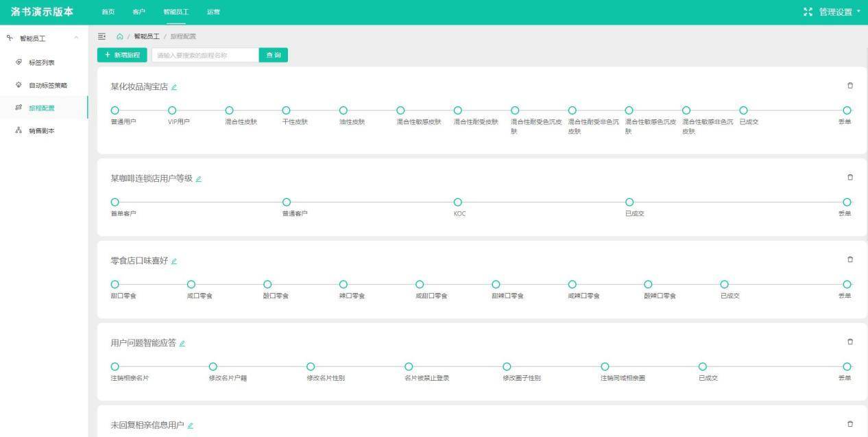Select the 普通用户 step node

(x=115, y=110)
